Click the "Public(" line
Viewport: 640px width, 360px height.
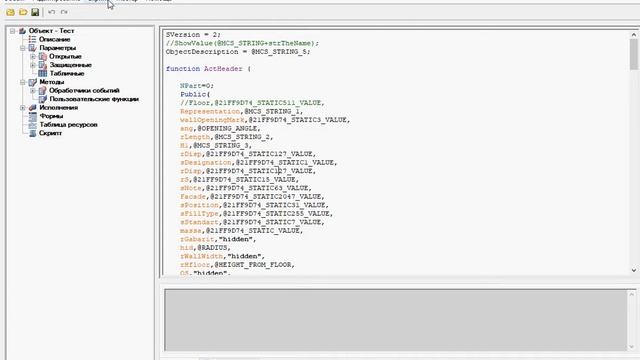pyautogui.click(x=195, y=95)
